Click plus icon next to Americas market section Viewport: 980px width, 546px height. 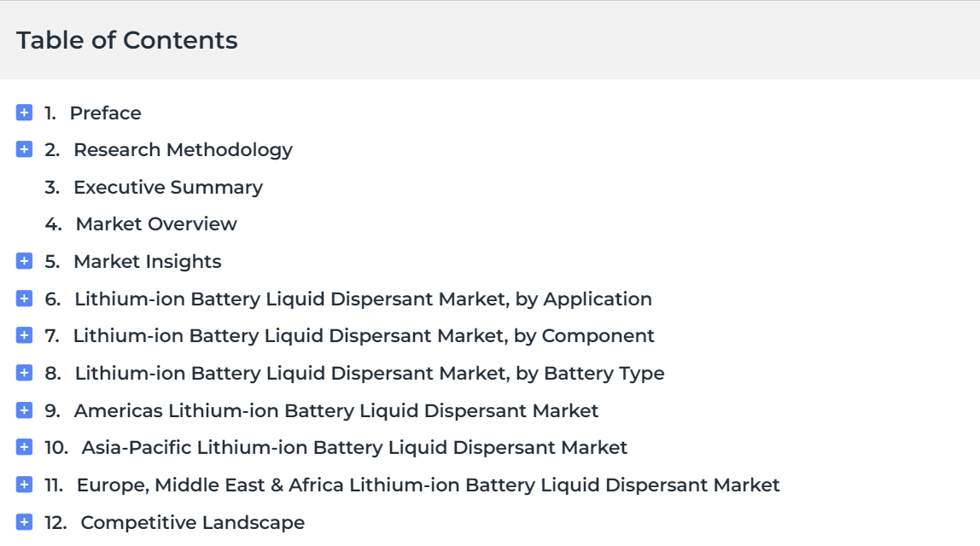25,410
